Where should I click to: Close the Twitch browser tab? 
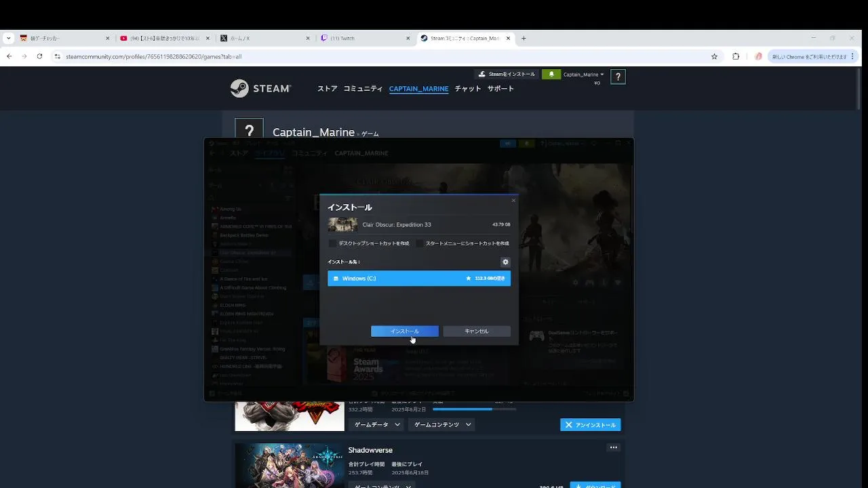[x=408, y=39]
